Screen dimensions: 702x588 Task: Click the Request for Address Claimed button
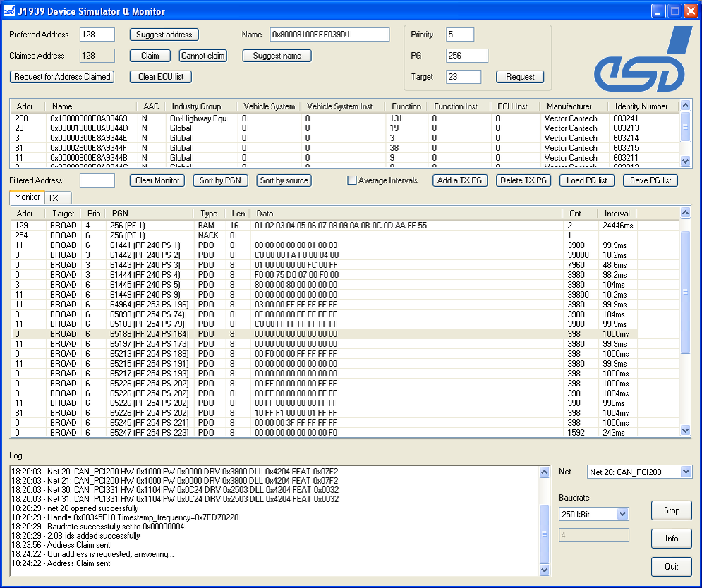[x=62, y=77]
